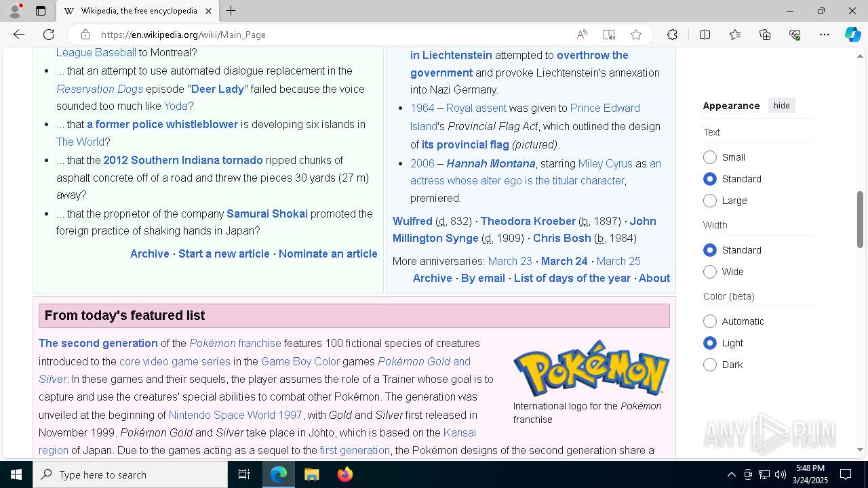The height and width of the screenshot is (488, 868).
Task: Open Start a new article link
Action: [x=224, y=253]
